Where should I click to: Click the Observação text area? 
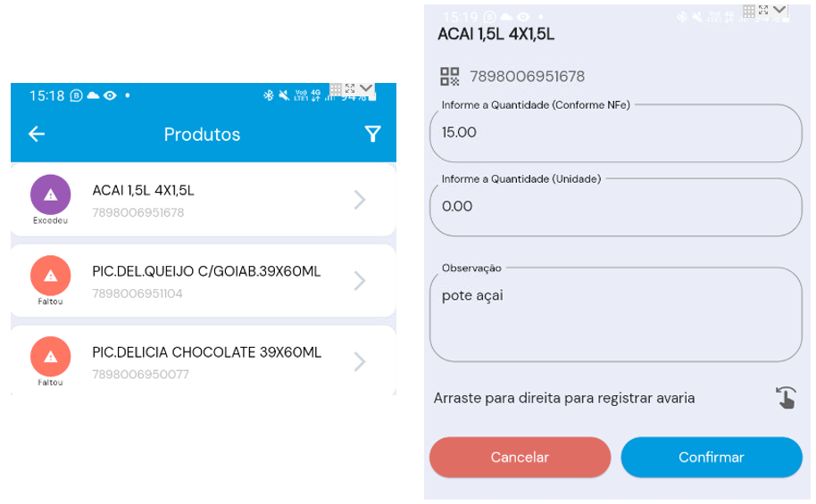615,315
